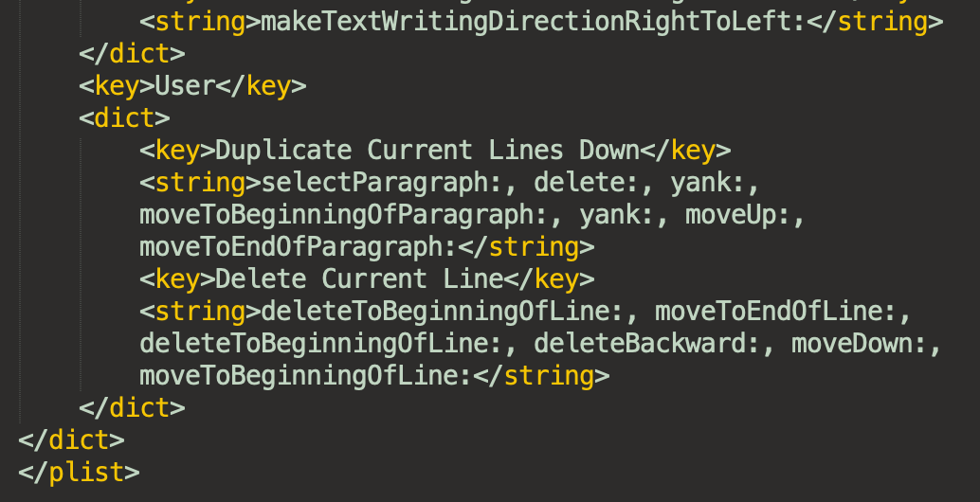Click the moveToEndOfParagraph: action text

pos(299,247)
